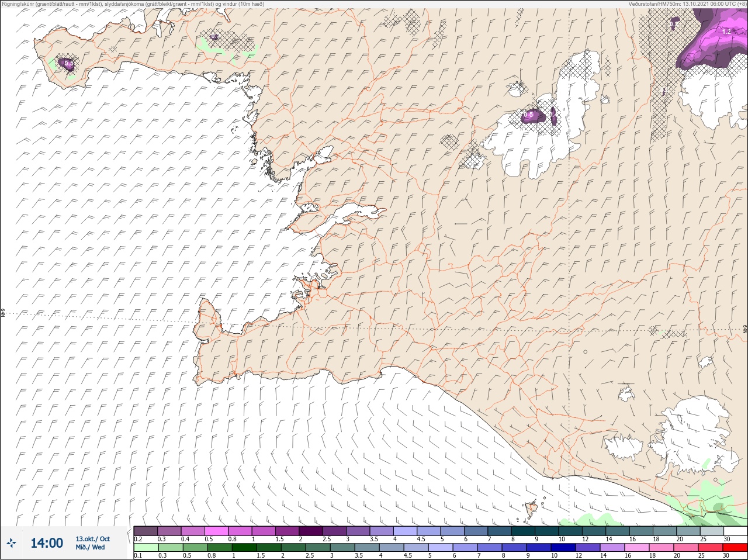
Task: Click the 14:00 forecast time label
Action: coord(47,543)
